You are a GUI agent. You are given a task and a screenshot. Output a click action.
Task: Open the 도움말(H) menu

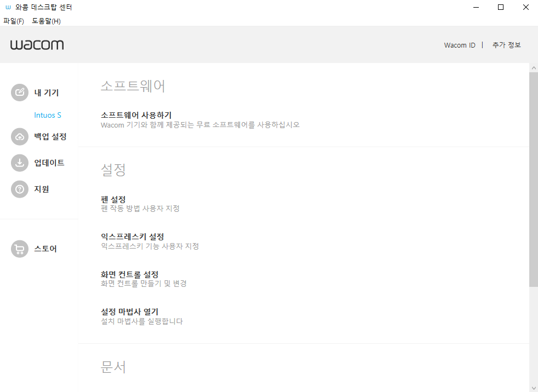tap(47, 21)
